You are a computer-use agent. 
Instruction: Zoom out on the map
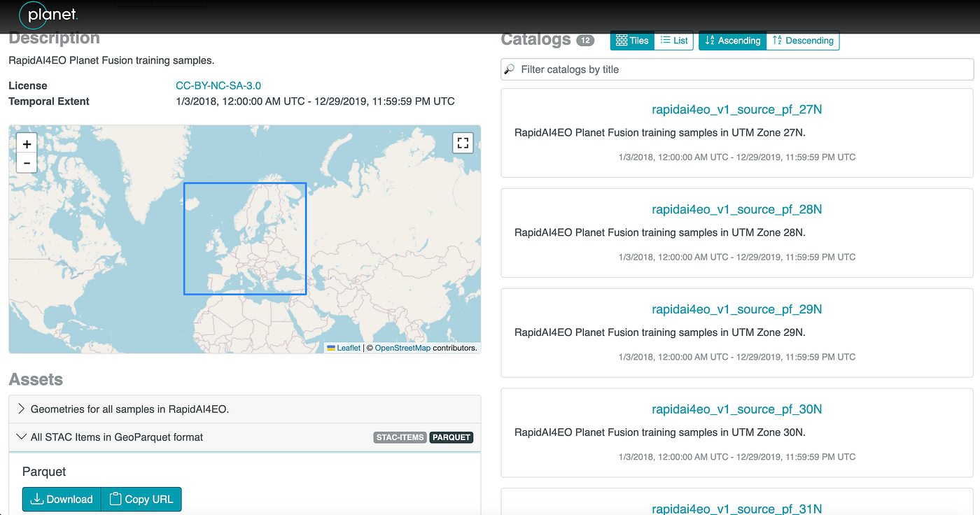[27, 163]
